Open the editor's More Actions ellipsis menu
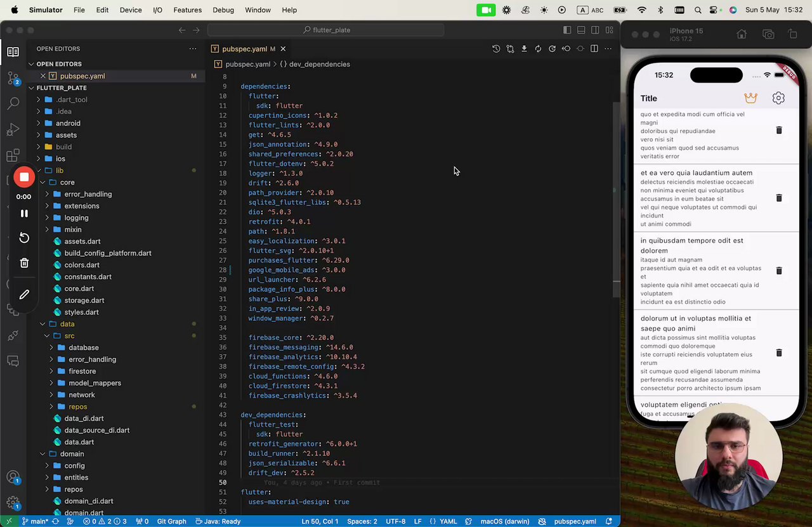812x527 pixels. tap(608, 49)
